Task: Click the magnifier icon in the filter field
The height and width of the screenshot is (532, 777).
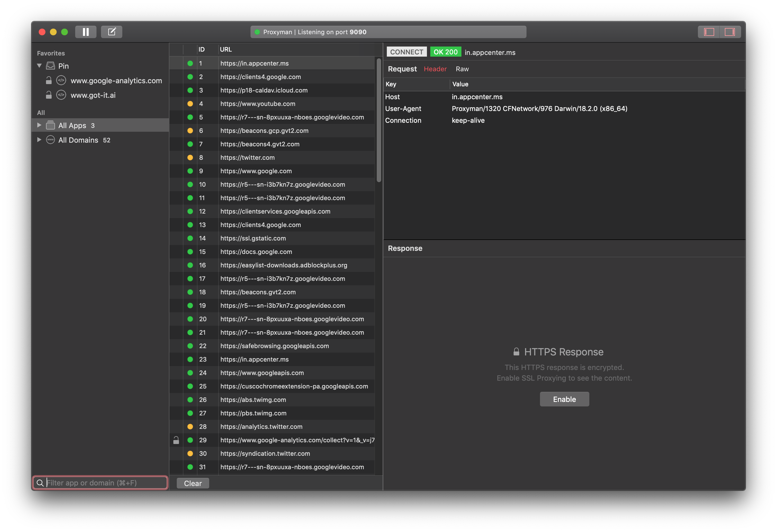Action: 40,483
